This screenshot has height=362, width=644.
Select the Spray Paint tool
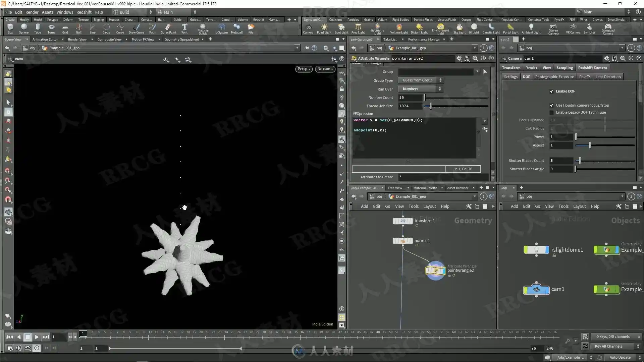pyautogui.click(x=168, y=28)
